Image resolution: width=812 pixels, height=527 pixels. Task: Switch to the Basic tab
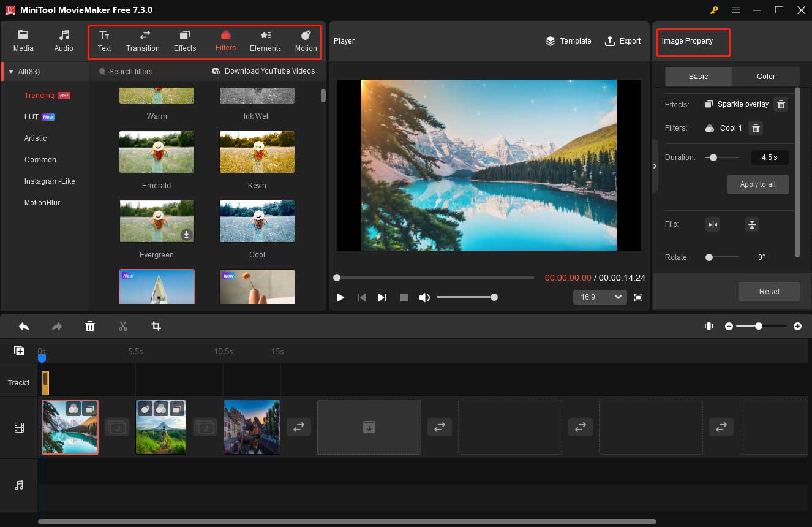click(698, 77)
